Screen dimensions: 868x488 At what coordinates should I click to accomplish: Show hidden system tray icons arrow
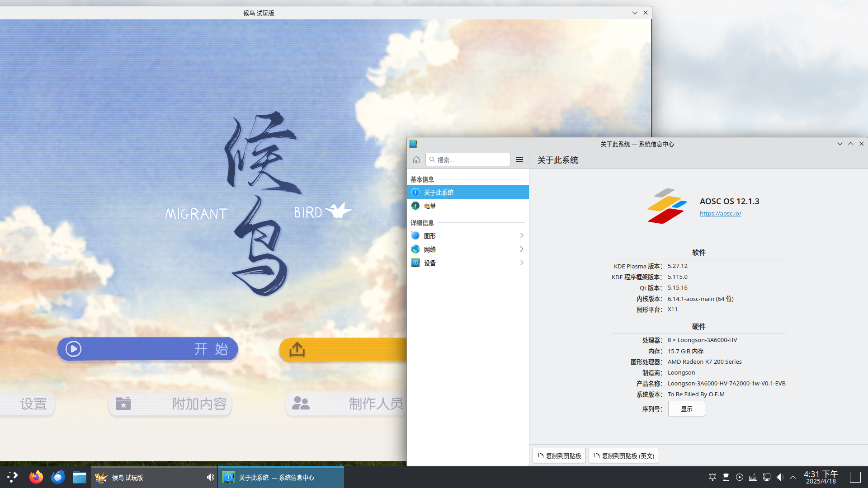pos(793,477)
